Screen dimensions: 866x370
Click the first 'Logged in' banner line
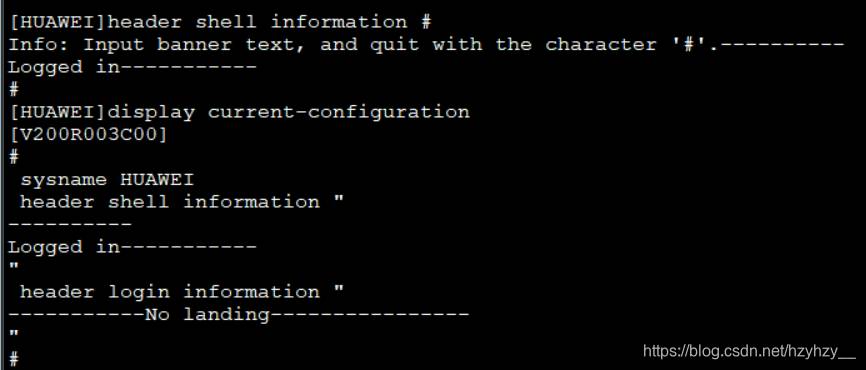133,68
